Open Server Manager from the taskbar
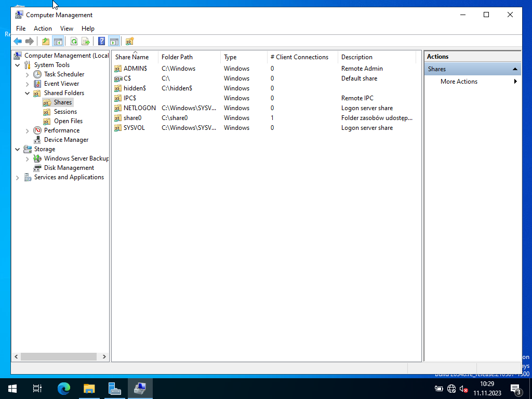 (x=114, y=388)
